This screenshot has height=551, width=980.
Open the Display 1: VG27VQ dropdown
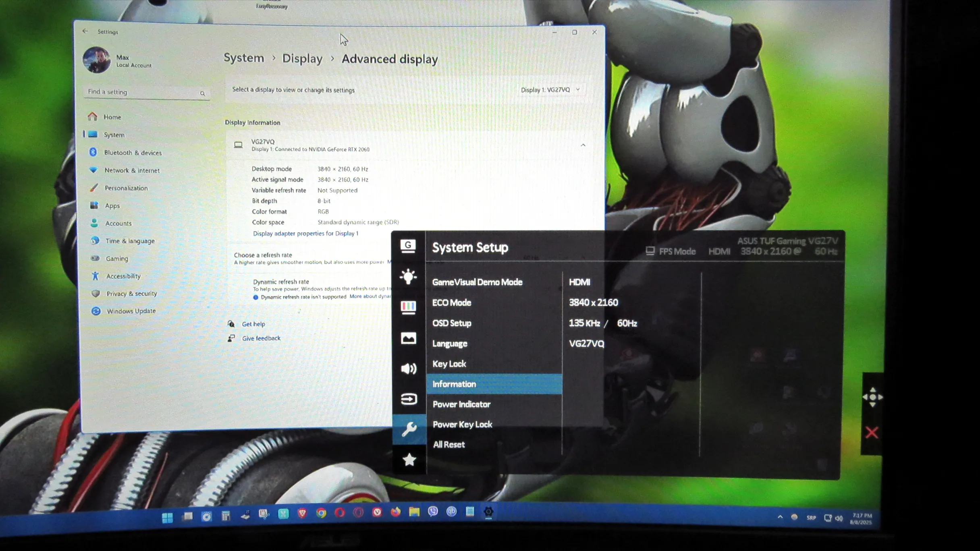point(550,90)
